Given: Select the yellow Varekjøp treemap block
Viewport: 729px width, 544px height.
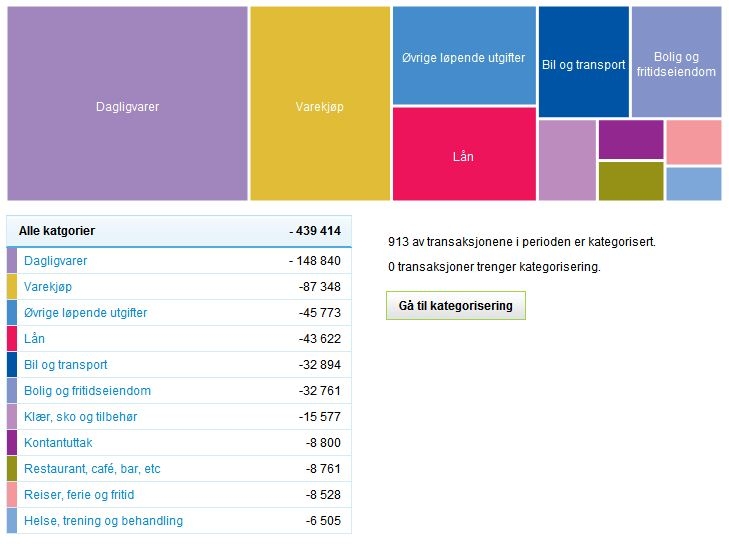Looking at the screenshot, I should coord(319,104).
